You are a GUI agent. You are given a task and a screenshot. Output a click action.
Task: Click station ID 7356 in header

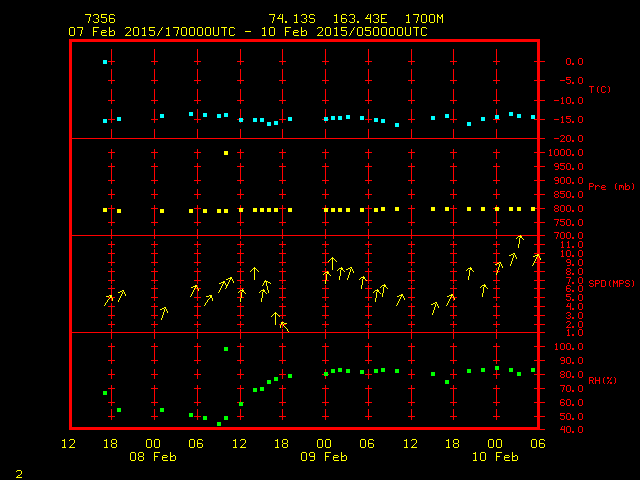tap(99, 19)
